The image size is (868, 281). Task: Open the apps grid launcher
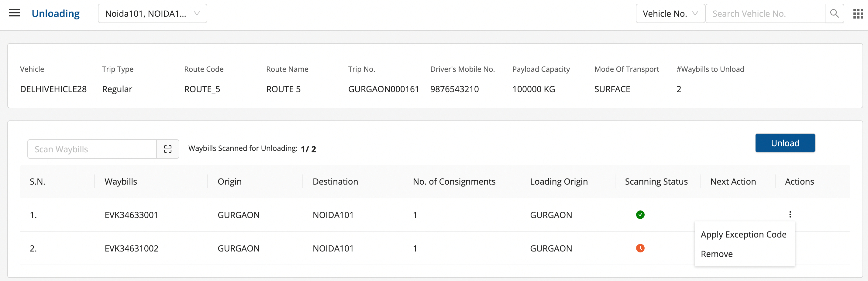858,13
